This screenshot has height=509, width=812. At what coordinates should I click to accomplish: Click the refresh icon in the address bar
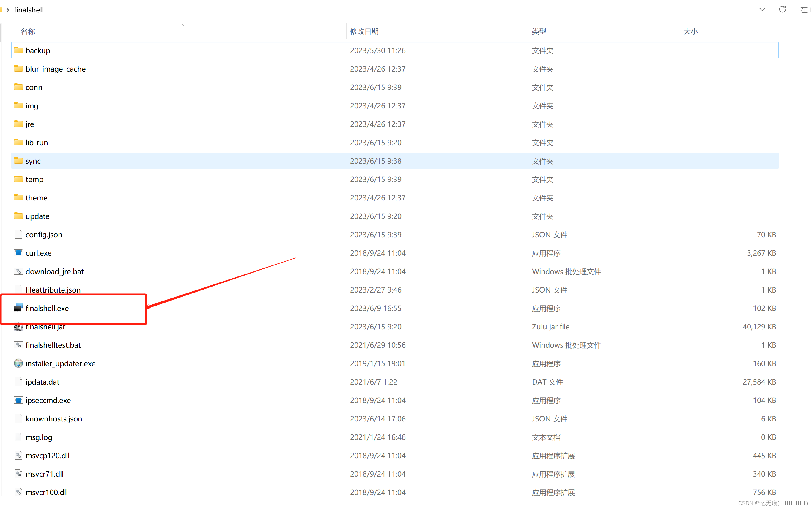782,10
